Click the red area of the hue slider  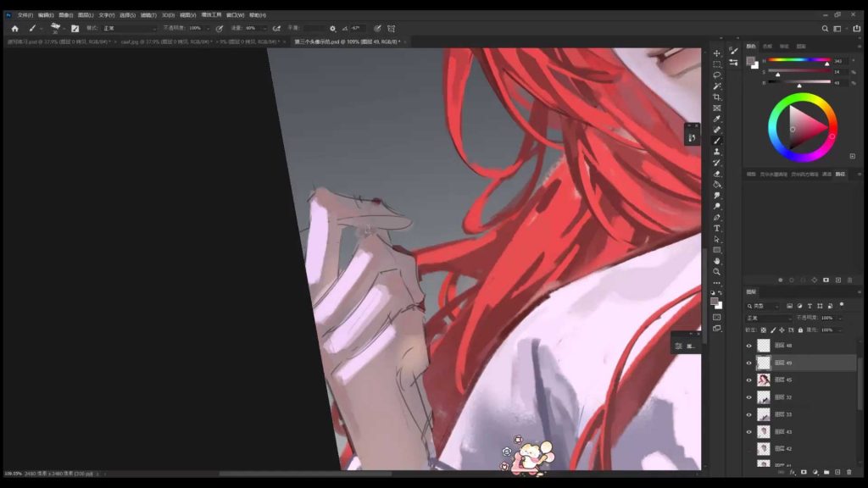coord(773,61)
